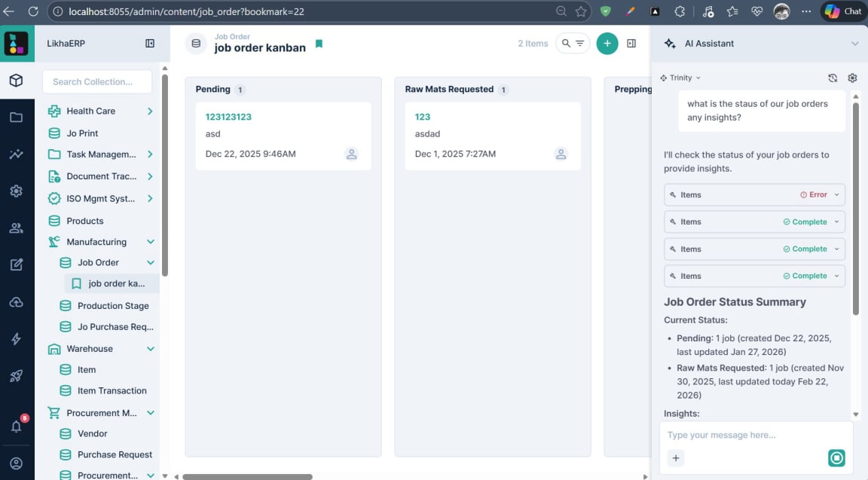Open the Files module folder icon
Viewport: 868px width, 480px height.
17,117
